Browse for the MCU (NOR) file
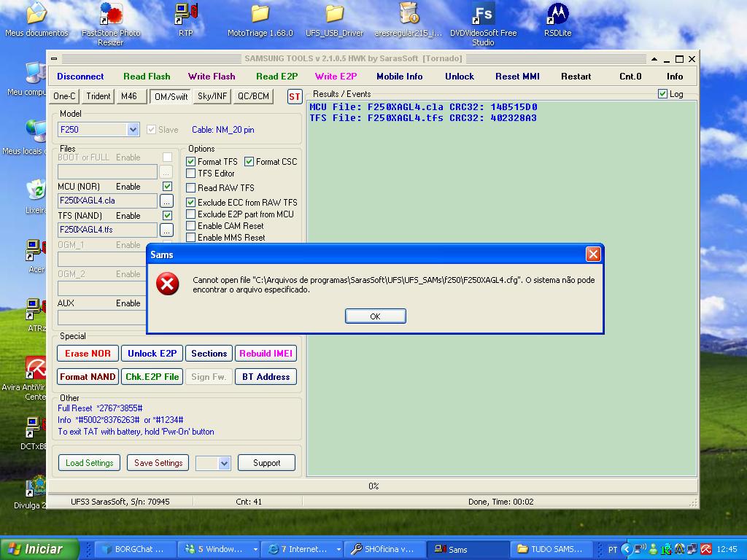Screen dimensions: 747x560 (x=166, y=201)
